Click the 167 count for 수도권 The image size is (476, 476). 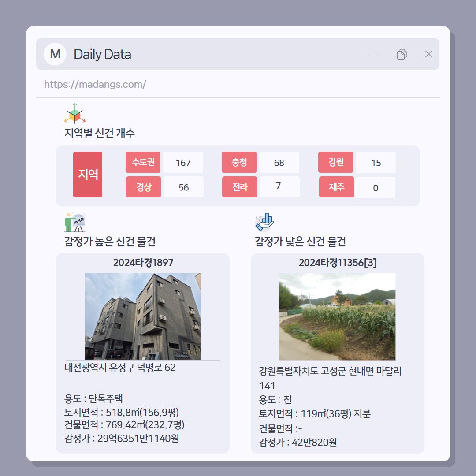[x=183, y=162]
